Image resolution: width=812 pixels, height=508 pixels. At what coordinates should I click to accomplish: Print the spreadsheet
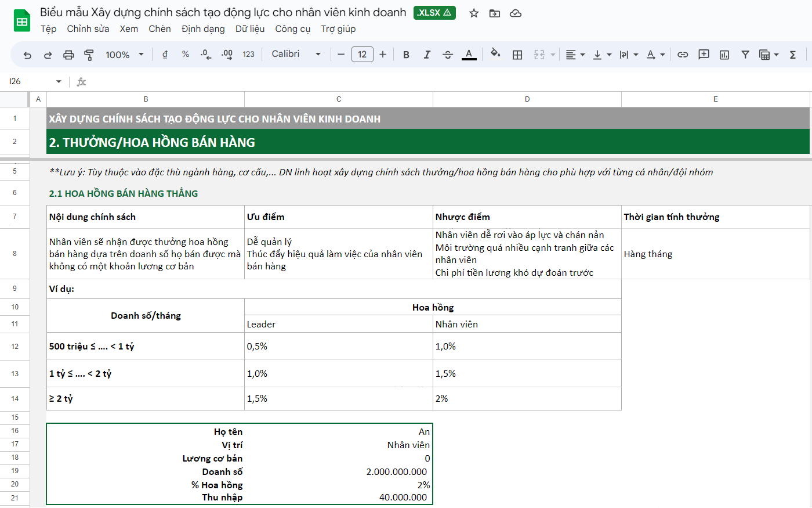68,55
